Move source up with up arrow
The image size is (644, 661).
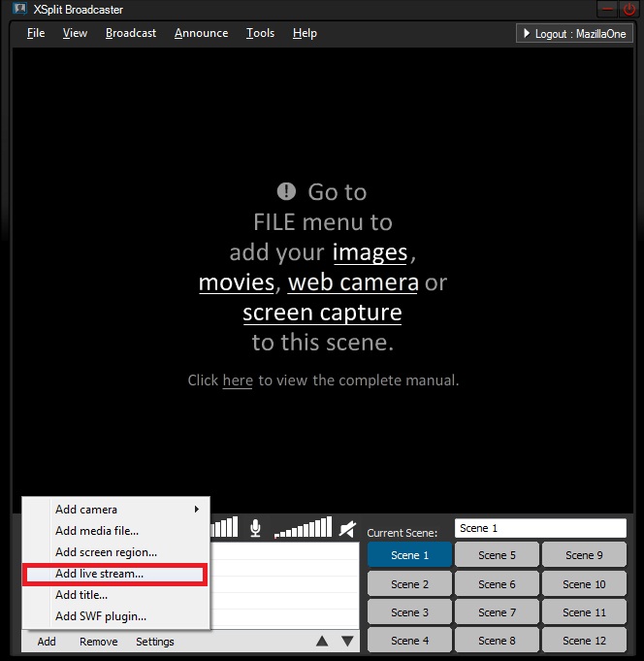(x=322, y=642)
